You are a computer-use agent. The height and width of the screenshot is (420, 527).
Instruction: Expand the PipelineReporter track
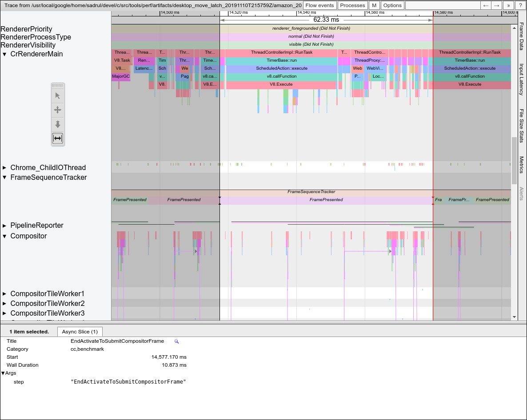point(4,226)
